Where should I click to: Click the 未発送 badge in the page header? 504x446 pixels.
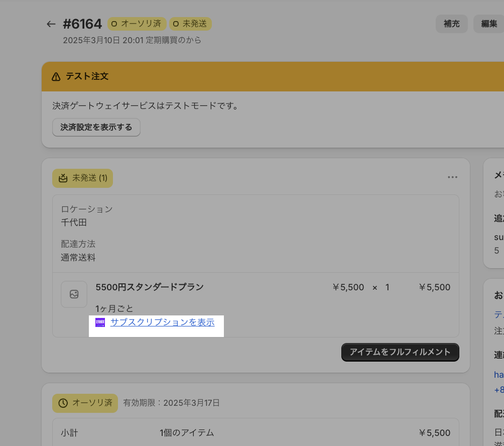(x=190, y=24)
